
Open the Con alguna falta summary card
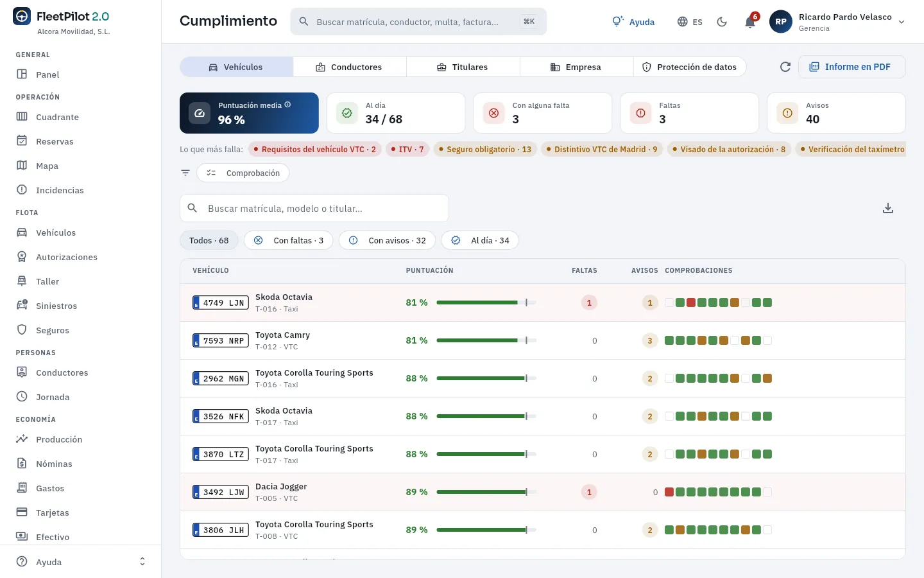(x=543, y=113)
